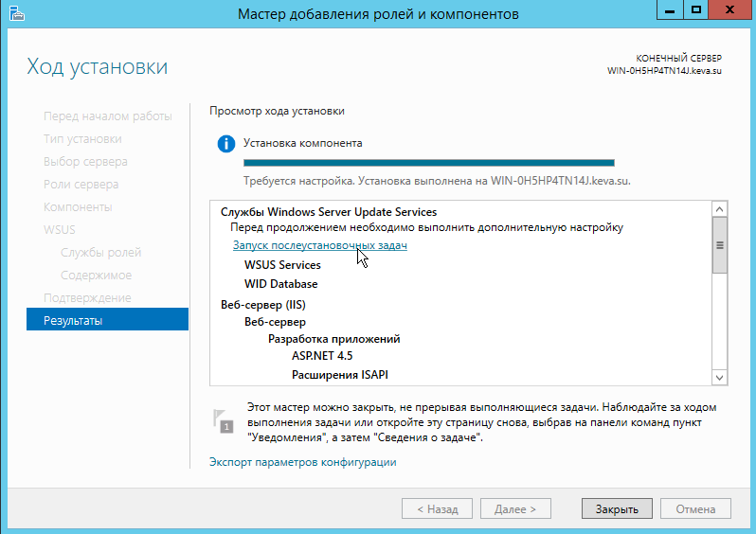Click the 'Закрыть' button
This screenshot has height=534, width=756.
click(x=617, y=508)
